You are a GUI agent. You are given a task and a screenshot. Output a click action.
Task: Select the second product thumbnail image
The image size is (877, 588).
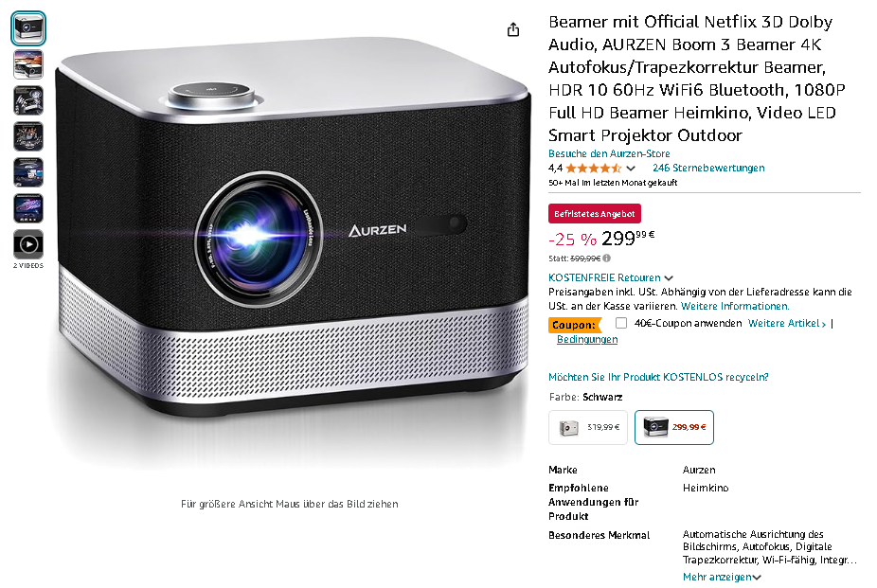click(28, 64)
